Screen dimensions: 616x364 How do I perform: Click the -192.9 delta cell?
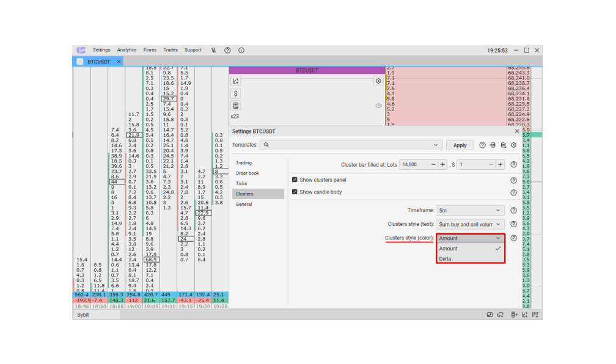click(x=82, y=300)
